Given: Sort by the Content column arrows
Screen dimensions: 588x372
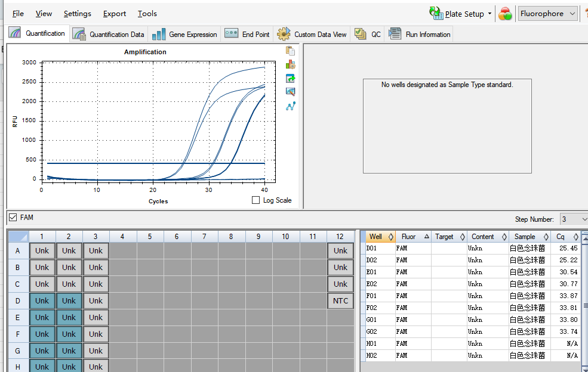Looking at the screenshot, I should [504, 237].
